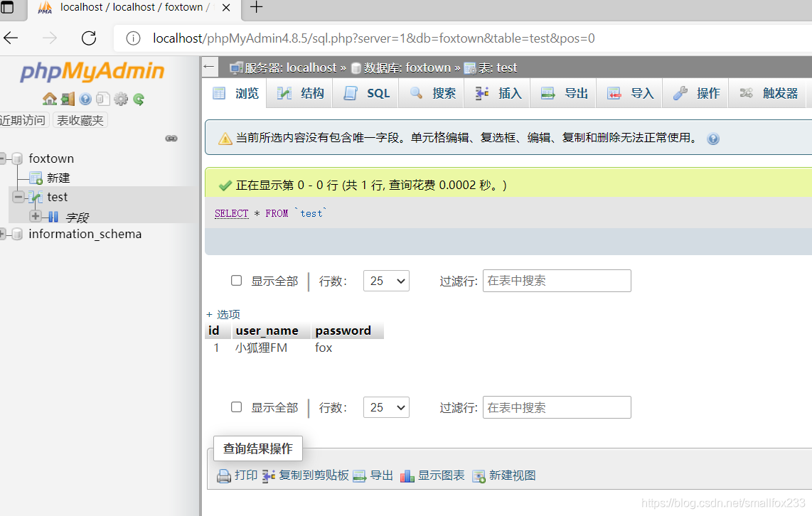Collapse the foxtown database tree node
This screenshot has height=516, width=812.
2,158
